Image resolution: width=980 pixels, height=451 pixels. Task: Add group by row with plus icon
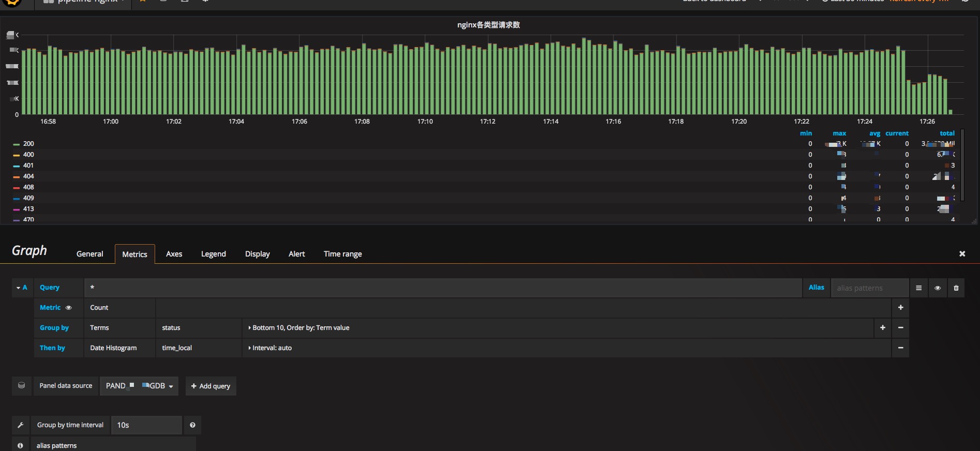tap(882, 328)
